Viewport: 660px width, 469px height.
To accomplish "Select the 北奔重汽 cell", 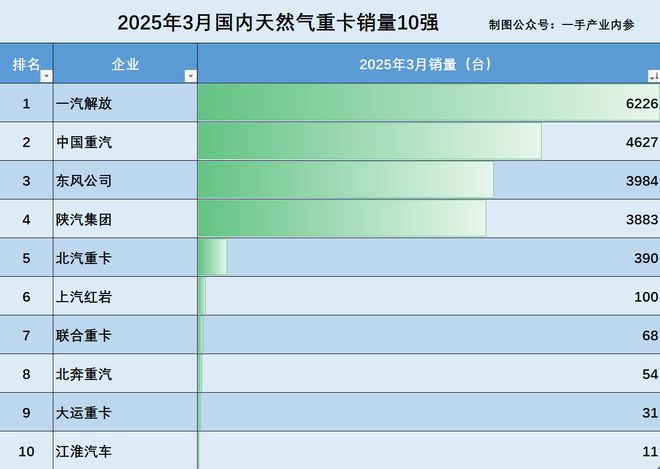I will click(x=125, y=374).
